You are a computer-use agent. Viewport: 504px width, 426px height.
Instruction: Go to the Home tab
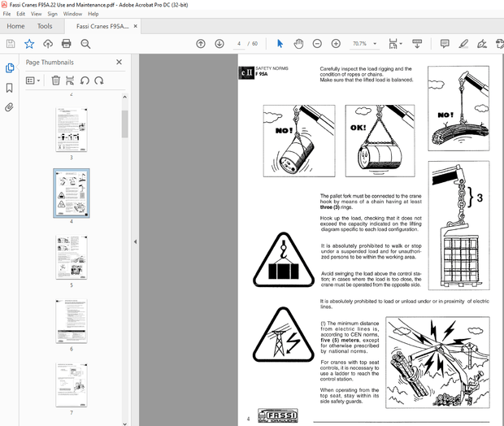tap(15, 27)
